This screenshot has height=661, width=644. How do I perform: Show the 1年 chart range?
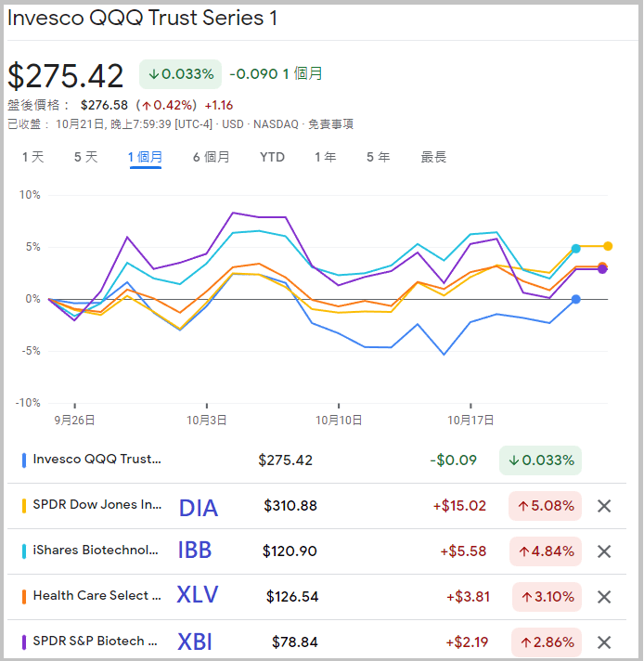[325, 157]
